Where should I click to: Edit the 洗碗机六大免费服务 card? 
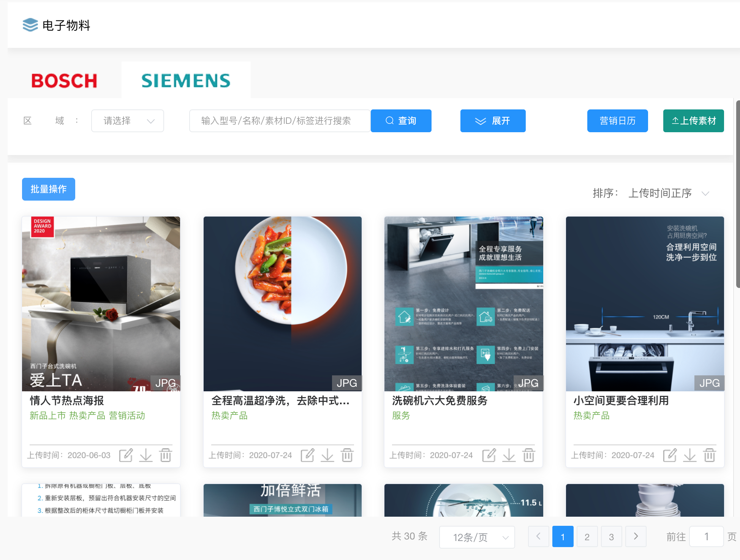pyautogui.click(x=489, y=455)
